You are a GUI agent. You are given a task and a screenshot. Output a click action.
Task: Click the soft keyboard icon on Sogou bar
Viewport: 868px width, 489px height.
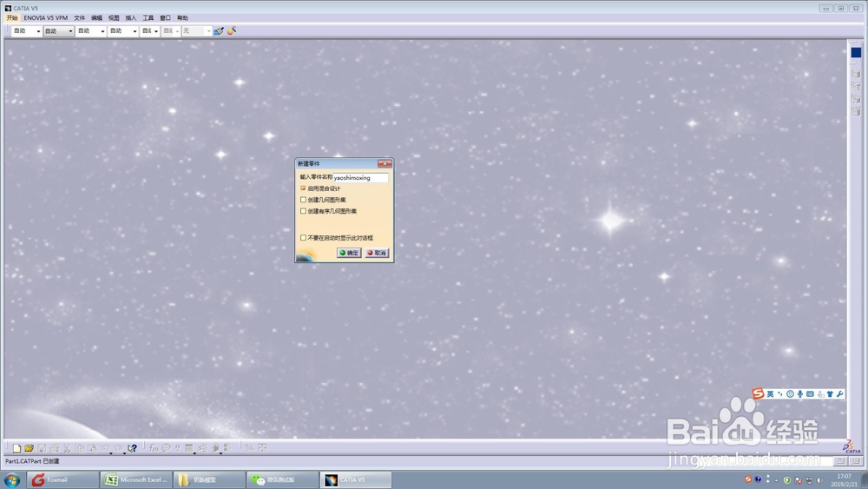tap(810, 393)
